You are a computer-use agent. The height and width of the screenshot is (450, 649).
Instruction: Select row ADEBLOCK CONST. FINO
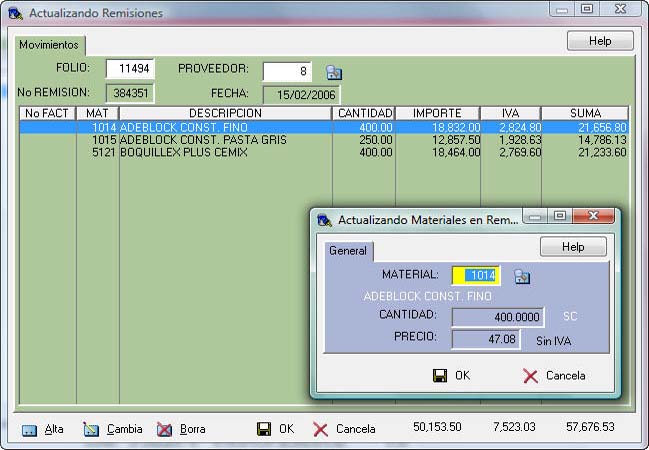[324, 127]
